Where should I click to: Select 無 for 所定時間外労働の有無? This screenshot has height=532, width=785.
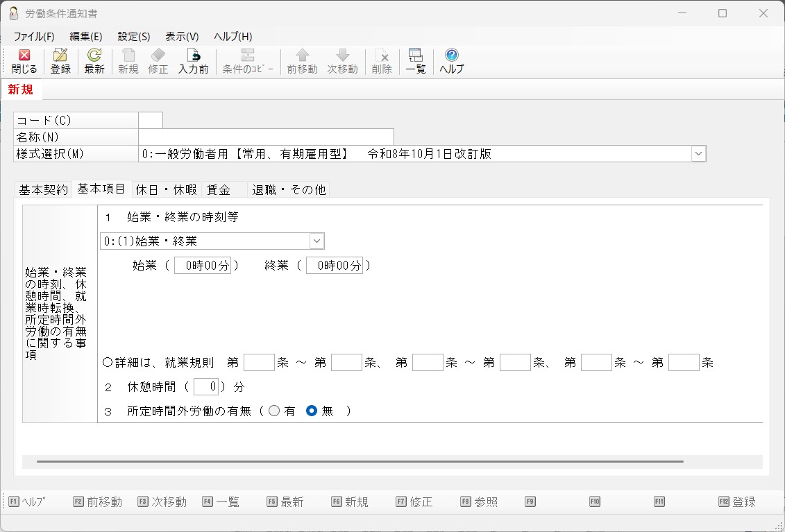pos(312,411)
